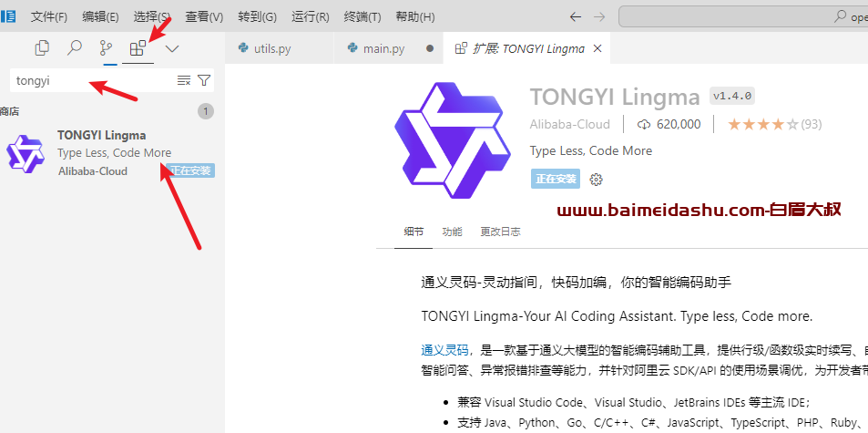Click the download cloud icon beside 620,000
868x433 pixels.
(x=644, y=125)
